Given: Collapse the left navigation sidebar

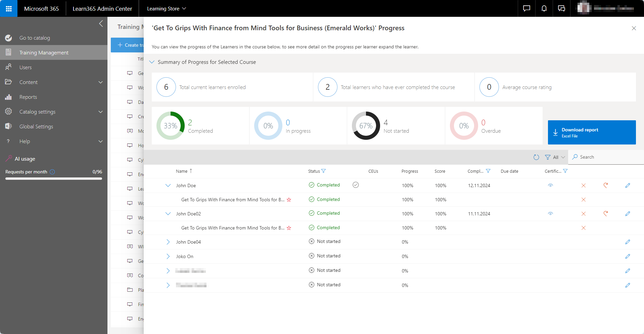Looking at the screenshot, I should [101, 24].
